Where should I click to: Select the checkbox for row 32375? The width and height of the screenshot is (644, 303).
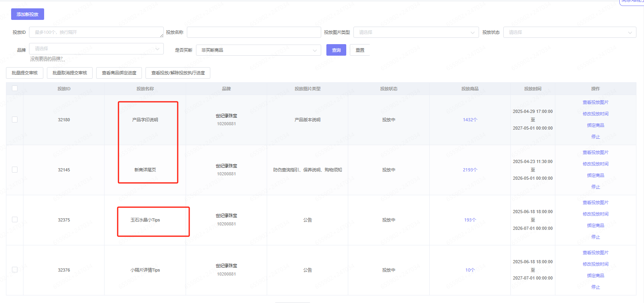(x=15, y=219)
